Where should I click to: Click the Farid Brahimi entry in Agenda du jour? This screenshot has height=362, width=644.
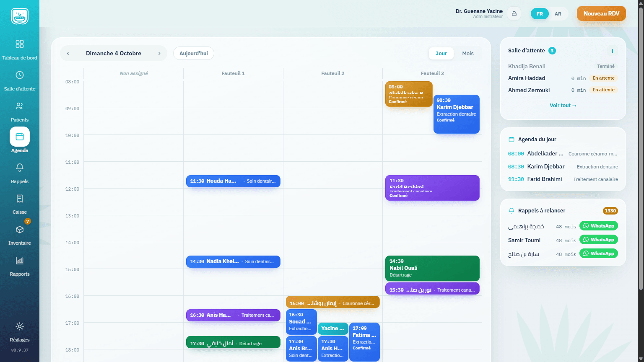(x=563, y=179)
